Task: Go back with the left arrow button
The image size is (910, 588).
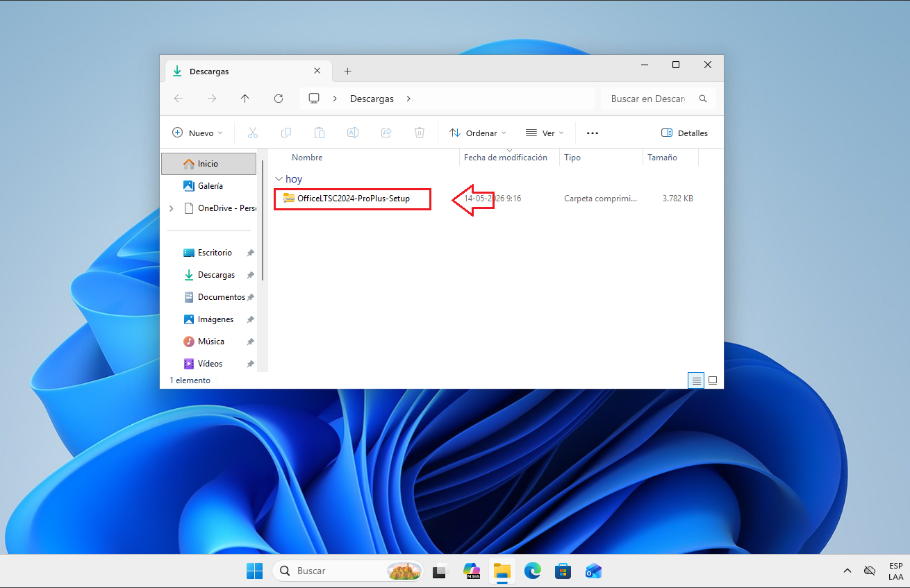Action: [179, 99]
